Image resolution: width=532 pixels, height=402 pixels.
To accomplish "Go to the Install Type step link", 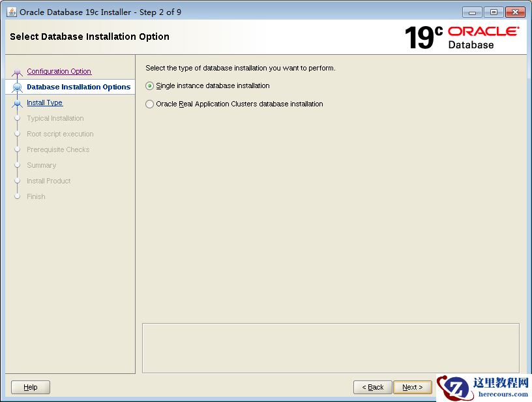I will pos(44,102).
